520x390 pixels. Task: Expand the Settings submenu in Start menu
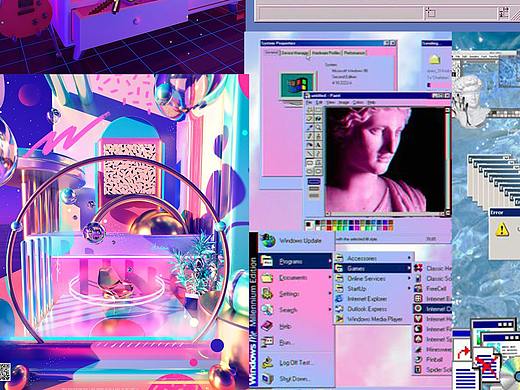(330, 294)
